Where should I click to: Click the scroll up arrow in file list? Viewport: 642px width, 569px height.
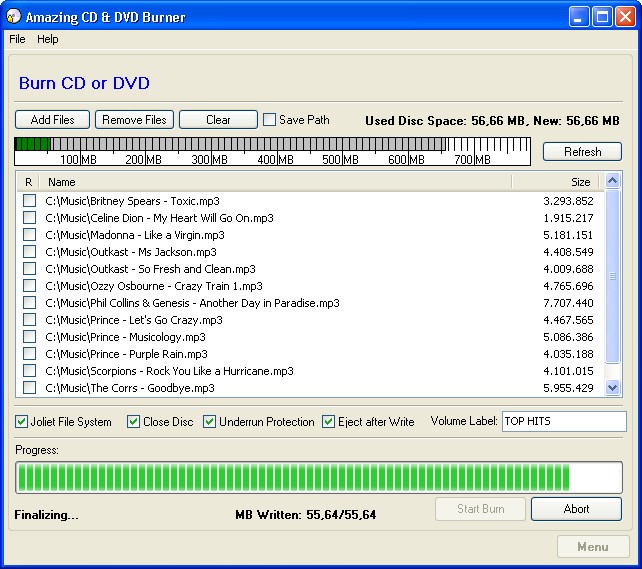click(x=613, y=182)
